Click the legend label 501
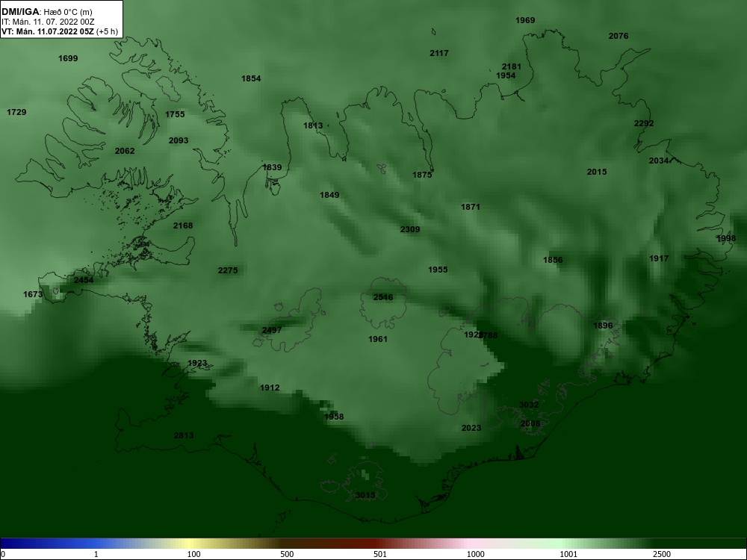Screen dimensions: 747x560 (x=380, y=554)
